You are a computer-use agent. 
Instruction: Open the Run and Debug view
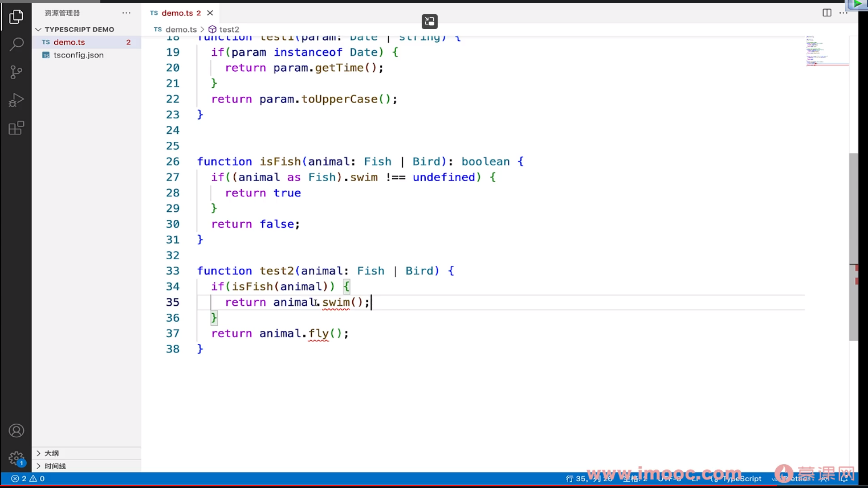(x=16, y=100)
